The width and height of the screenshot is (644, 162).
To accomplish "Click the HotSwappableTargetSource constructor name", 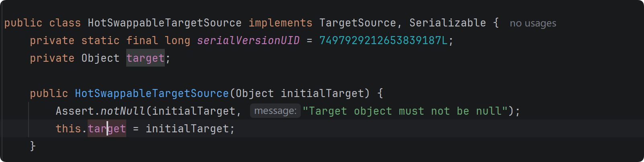I will (152, 93).
